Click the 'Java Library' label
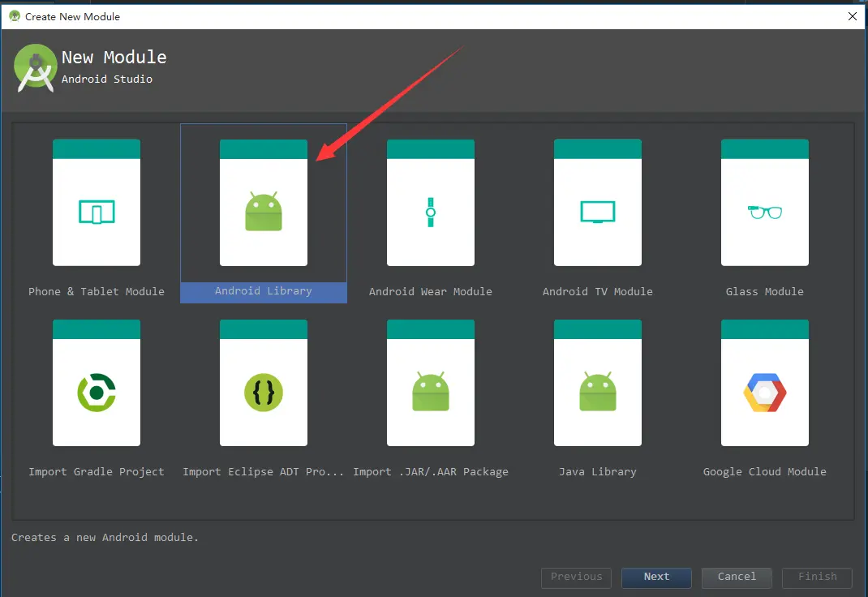The image size is (868, 597). pos(598,472)
